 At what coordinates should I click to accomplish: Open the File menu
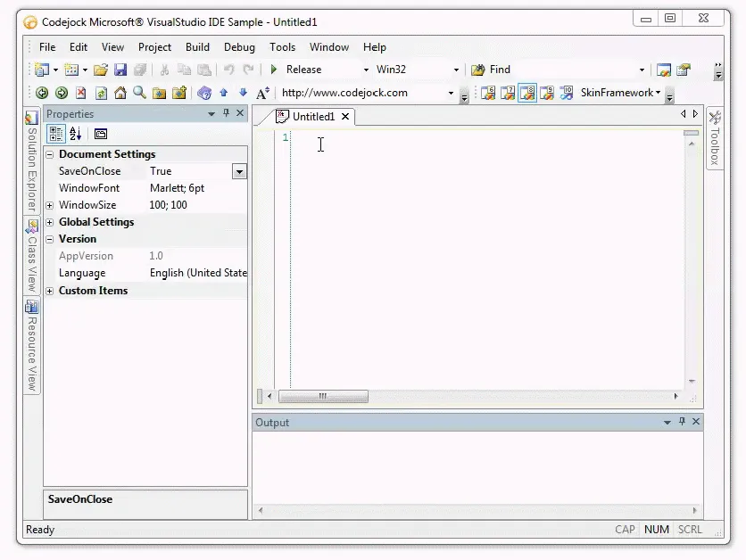click(x=47, y=47)
